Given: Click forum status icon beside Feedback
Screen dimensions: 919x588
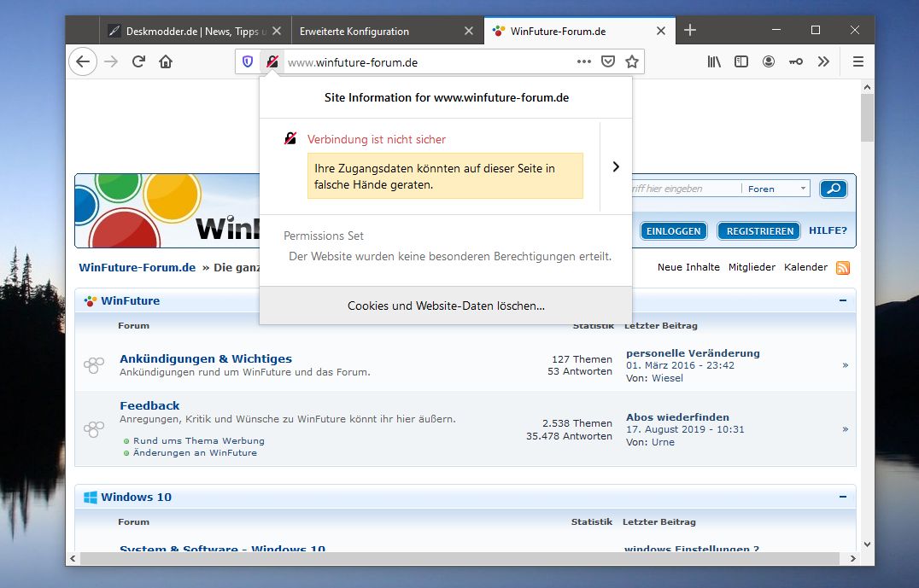Looking at the screenshot, I should [x=94, y=428].
